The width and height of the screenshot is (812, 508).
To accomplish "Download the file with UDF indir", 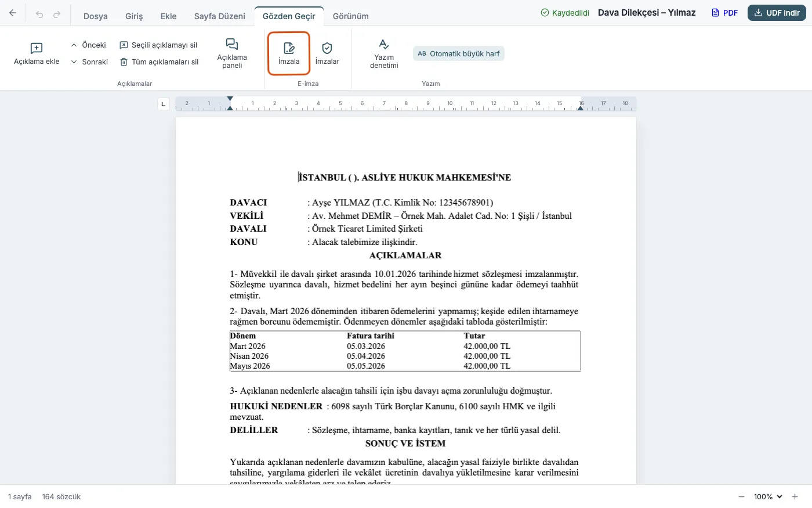I will pyautogui.click(x=777, y=13).
